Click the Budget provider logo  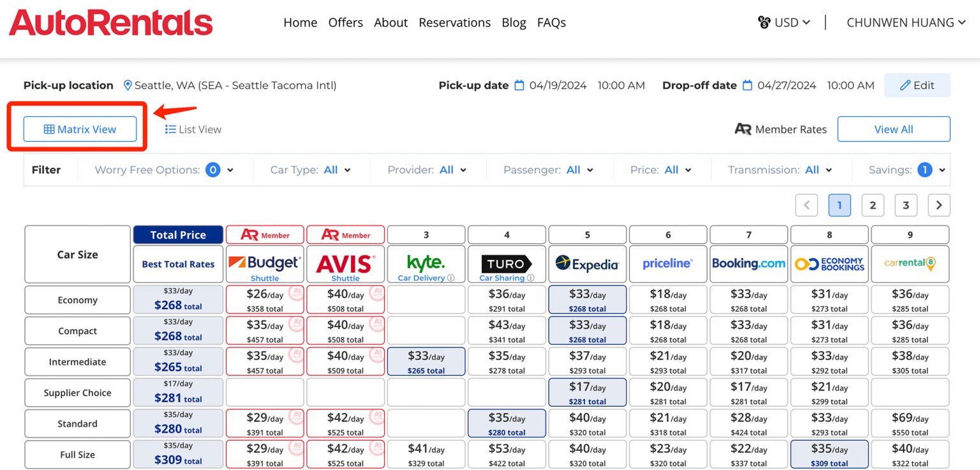pyautogui.click(x=265, y=262)
